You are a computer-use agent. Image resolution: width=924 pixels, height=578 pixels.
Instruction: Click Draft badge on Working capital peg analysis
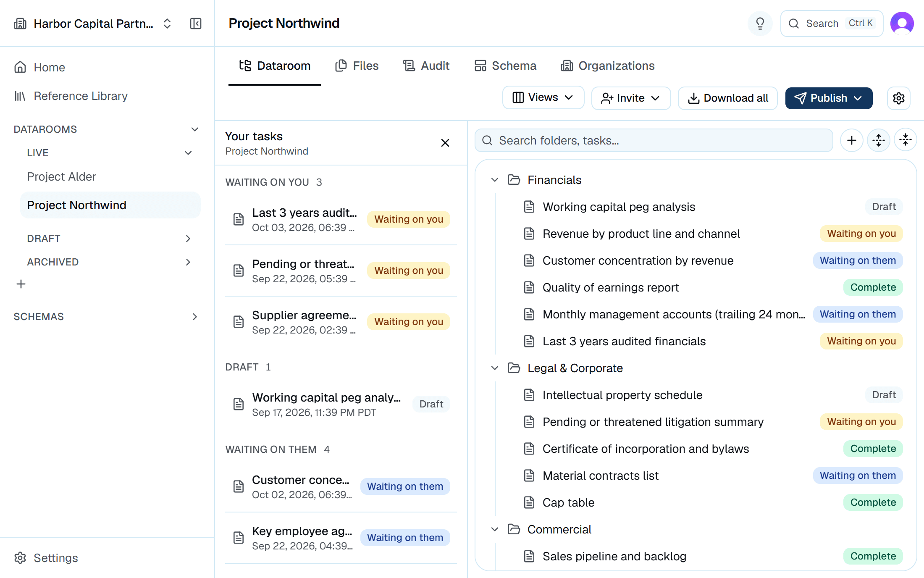coord(884,207)
